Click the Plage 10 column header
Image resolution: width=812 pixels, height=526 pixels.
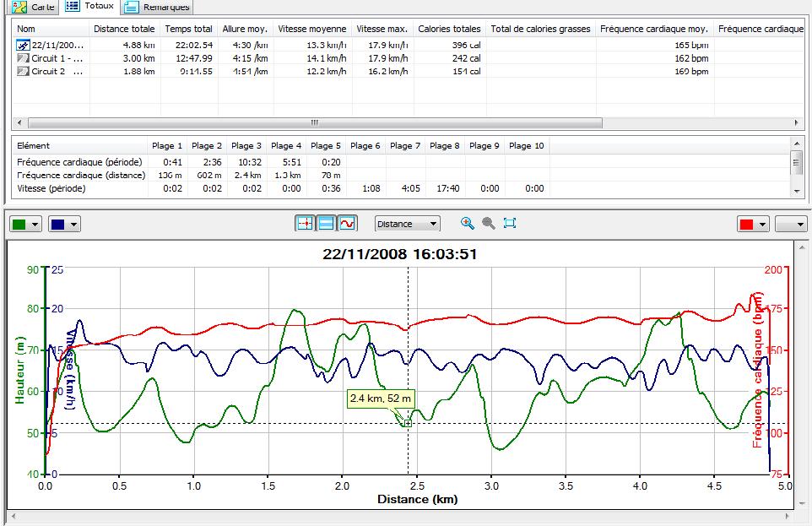tap(527, 145)
